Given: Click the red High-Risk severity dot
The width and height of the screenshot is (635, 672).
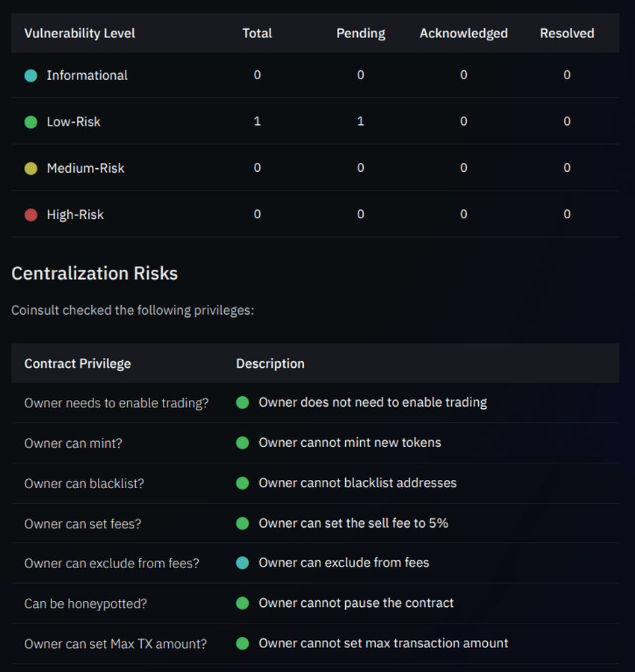Looking at the screenshot, I should click(x=31, y=215).
